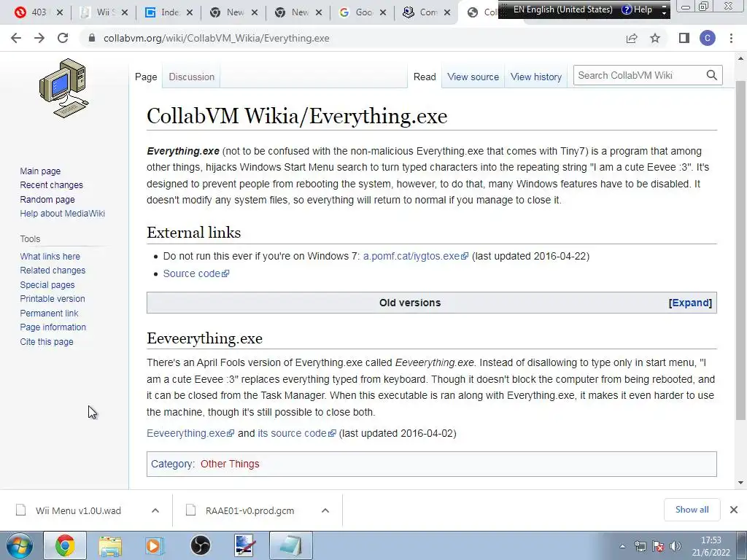Image resolution: width=747 pixels, height=560 pixels.
Task: Switch to the Discussion tab
Action: [192, 77]
